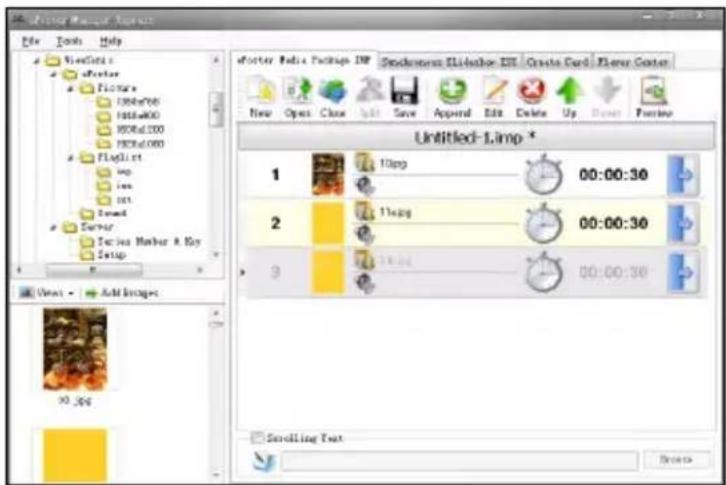Screen dimensions: 726x485
Task: Click the picture file icon in row 1
Action: (x=365, y=163)
